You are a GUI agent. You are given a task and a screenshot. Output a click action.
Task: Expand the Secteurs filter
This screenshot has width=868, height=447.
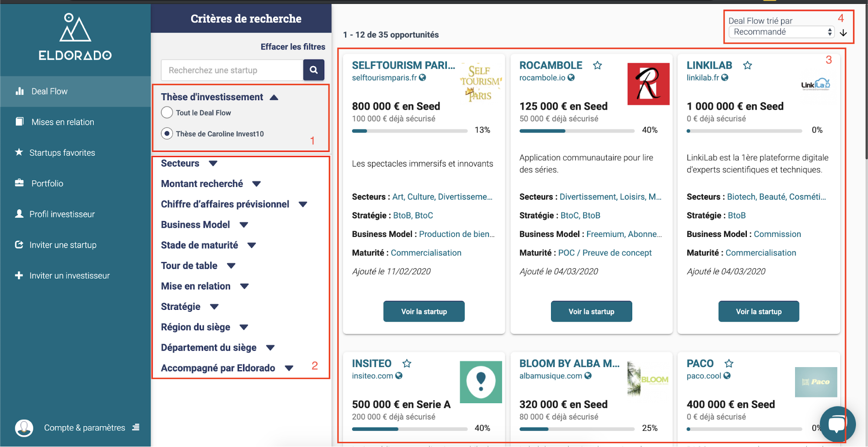tap(213, 163)
